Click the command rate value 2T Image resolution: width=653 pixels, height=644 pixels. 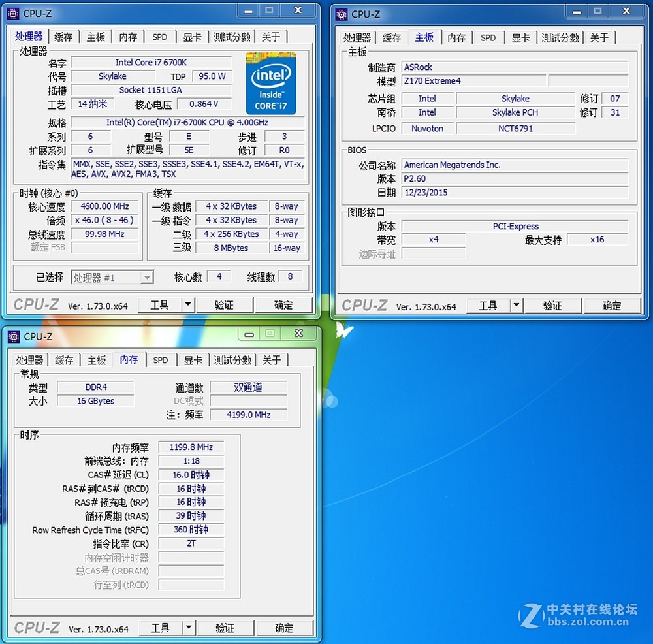pyautogui.click(x=191, y=543)
